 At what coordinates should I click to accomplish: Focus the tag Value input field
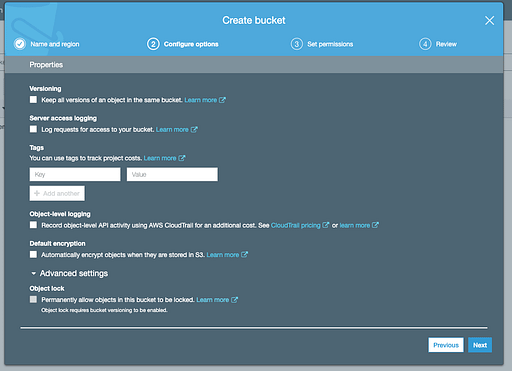coord(172,174)
